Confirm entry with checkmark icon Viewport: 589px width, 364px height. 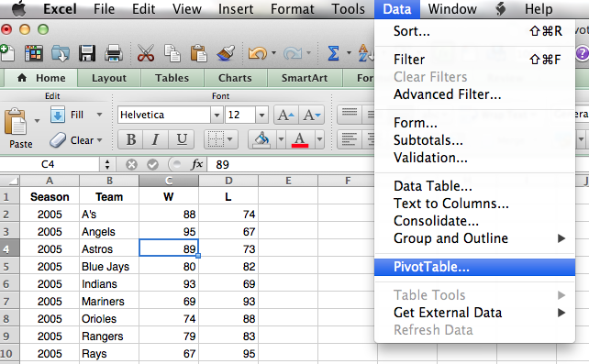[152, 164]
